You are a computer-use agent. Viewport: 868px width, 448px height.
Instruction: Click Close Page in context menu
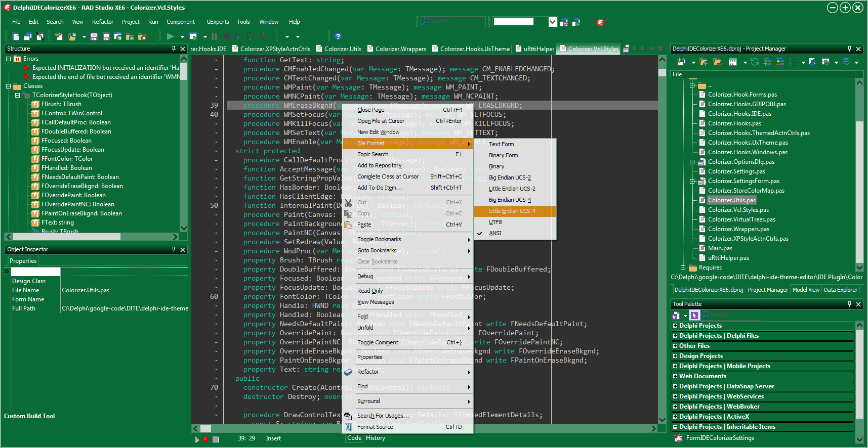click(x=407, y=110)
